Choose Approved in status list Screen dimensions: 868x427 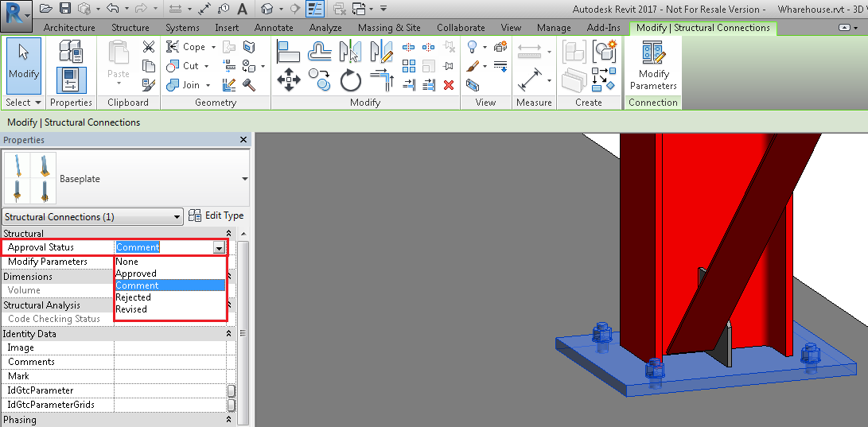tap(170, 274)
